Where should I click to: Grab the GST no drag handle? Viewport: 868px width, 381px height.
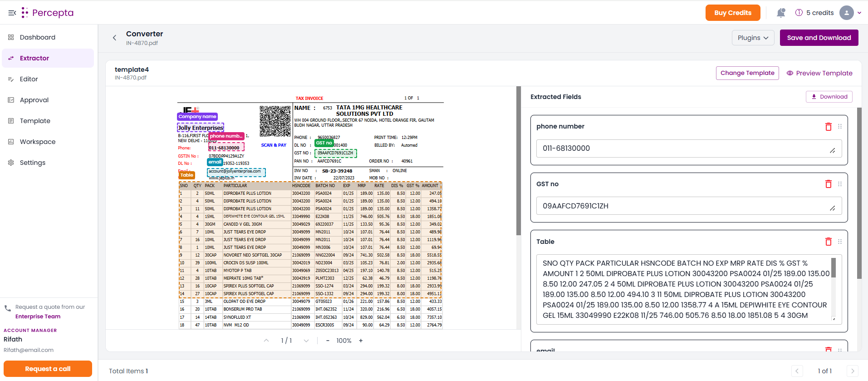[840, 184]
